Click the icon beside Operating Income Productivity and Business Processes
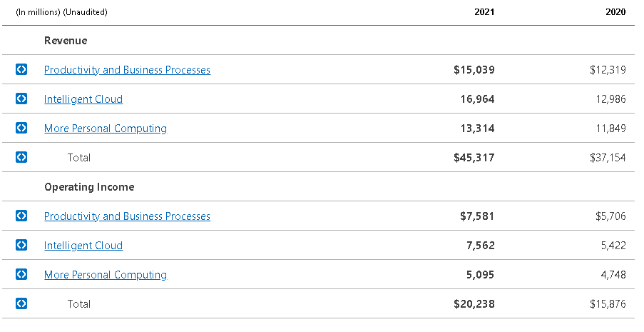644x332 pixels. 21,216
